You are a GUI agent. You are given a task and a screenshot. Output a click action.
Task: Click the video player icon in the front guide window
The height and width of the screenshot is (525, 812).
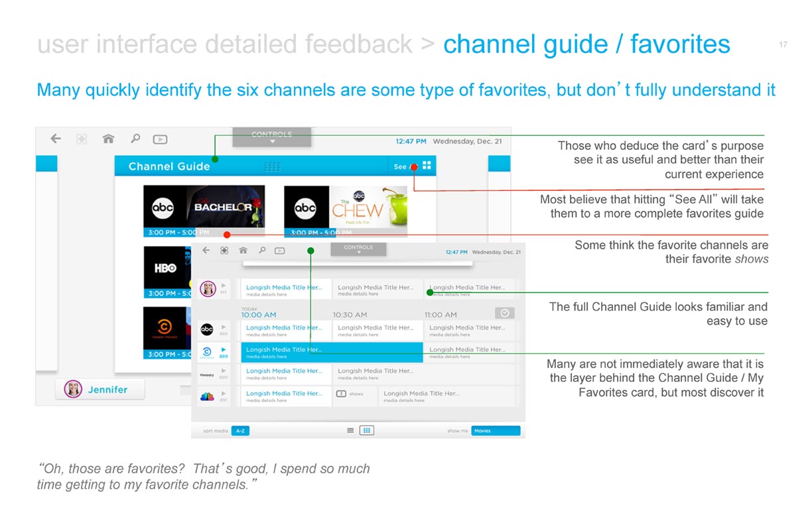pos(280,251)
